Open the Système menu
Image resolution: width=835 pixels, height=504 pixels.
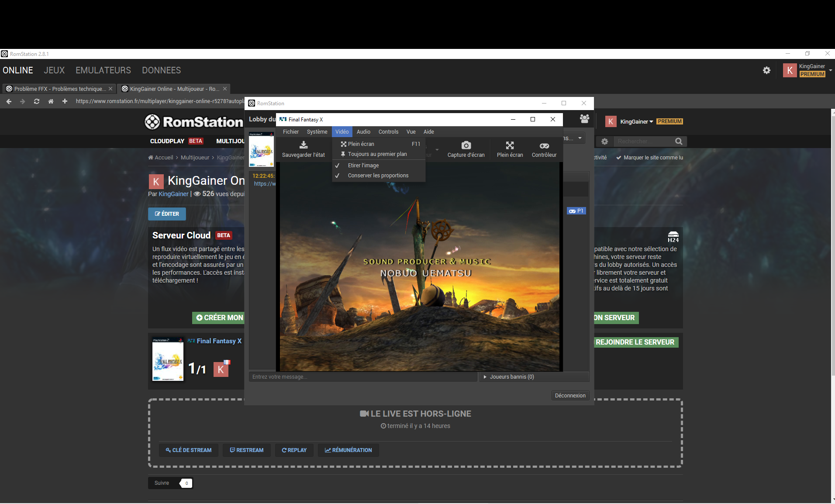tap(317, 132)
